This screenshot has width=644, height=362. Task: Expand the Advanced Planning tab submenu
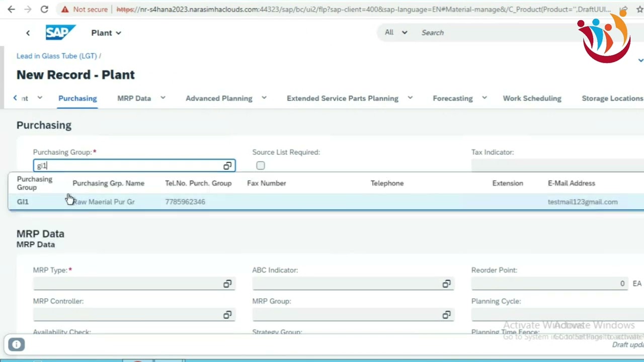pyautogui.click(x=264, y=98)
